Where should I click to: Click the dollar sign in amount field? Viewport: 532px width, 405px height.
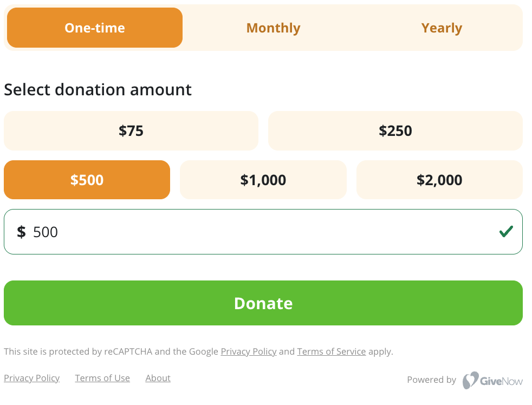point(21,232)
